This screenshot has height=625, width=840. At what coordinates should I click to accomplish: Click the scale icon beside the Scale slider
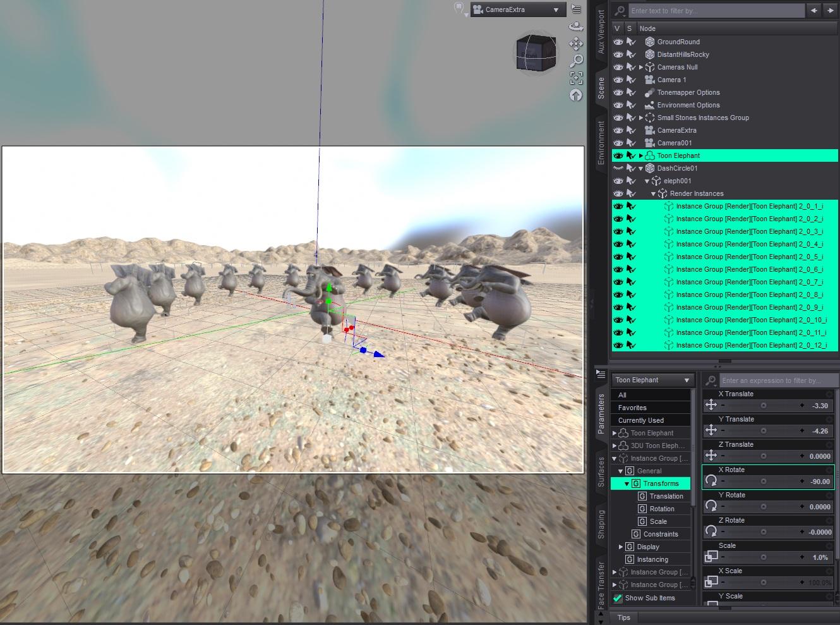click(x=711, y=557)
